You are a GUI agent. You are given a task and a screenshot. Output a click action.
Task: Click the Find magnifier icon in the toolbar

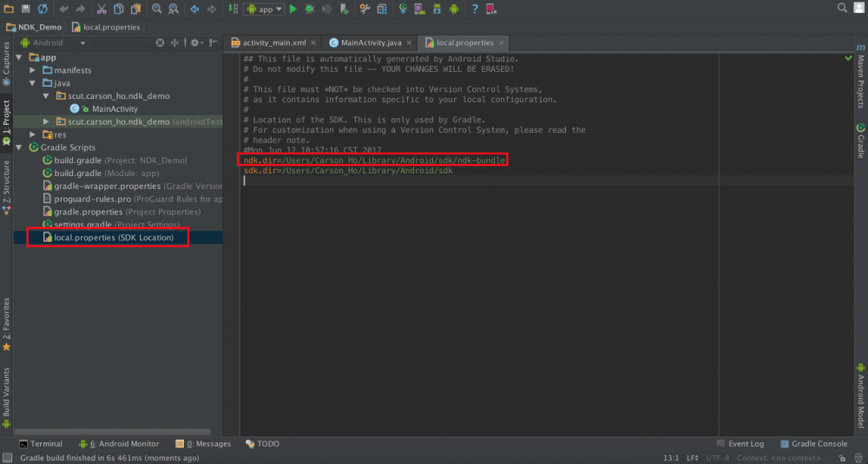pyautogui.click(x=157, y=9)
